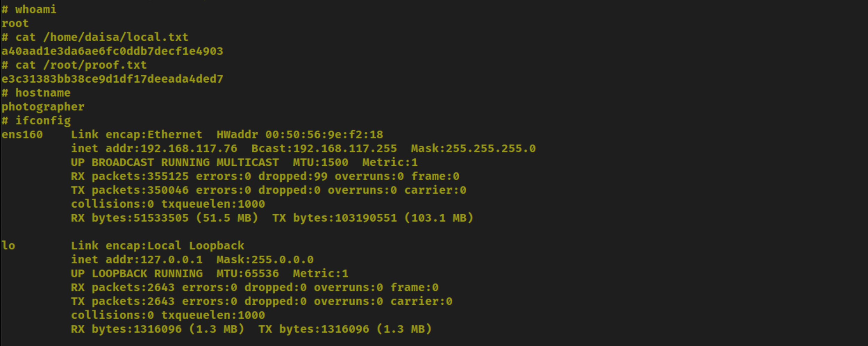The image size is (868, 346).
Task: Click the MTU:1500 value
Action: [320, 162]
